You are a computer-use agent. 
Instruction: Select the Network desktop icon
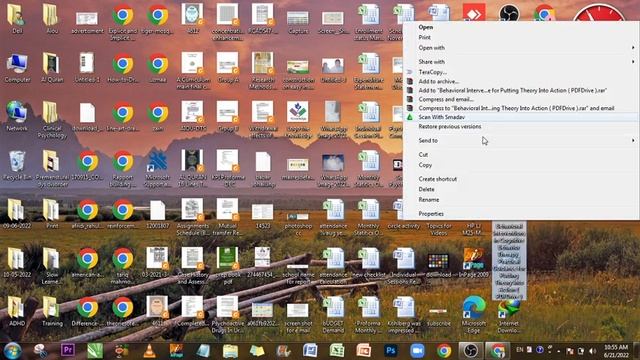pos(17,113)
